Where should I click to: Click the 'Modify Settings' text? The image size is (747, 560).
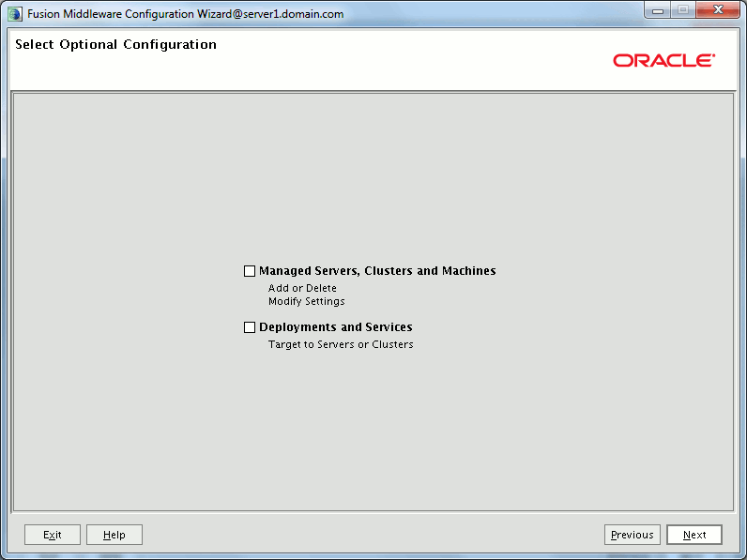click(307, 301)
